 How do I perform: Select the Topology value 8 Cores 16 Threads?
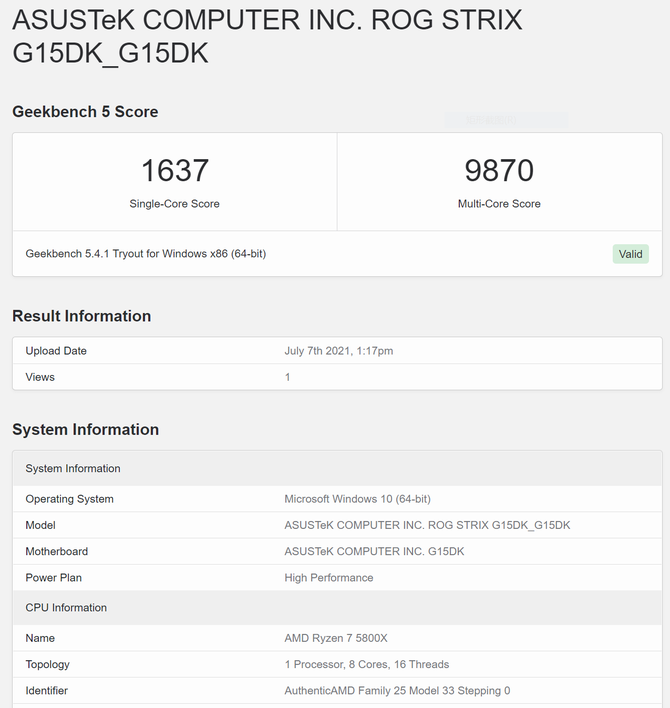pyautogui.click(x=367, y=664)
